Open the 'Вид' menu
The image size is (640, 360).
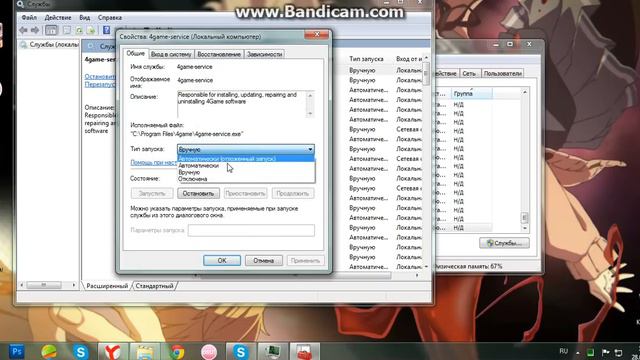(x=84, y=18)
